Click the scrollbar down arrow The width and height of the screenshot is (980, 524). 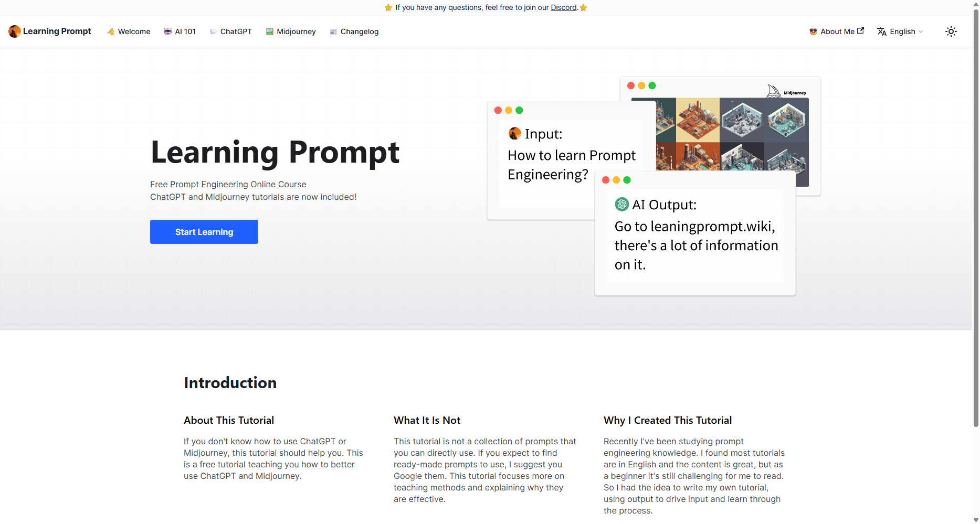[x=976, y=520]
